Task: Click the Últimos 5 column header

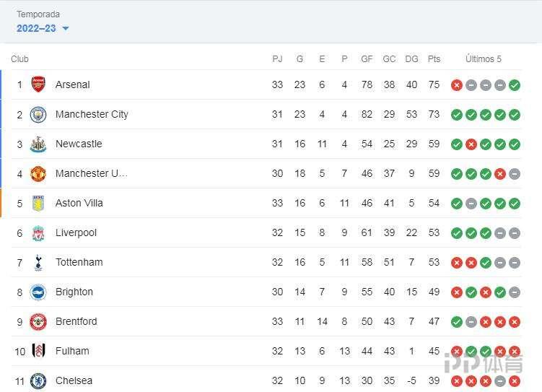Action: [483, 59]
